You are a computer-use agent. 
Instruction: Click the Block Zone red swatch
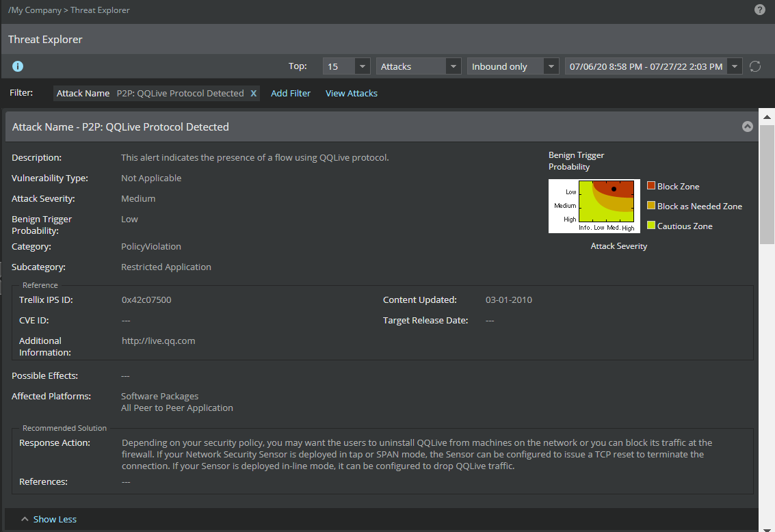(651, 186)
